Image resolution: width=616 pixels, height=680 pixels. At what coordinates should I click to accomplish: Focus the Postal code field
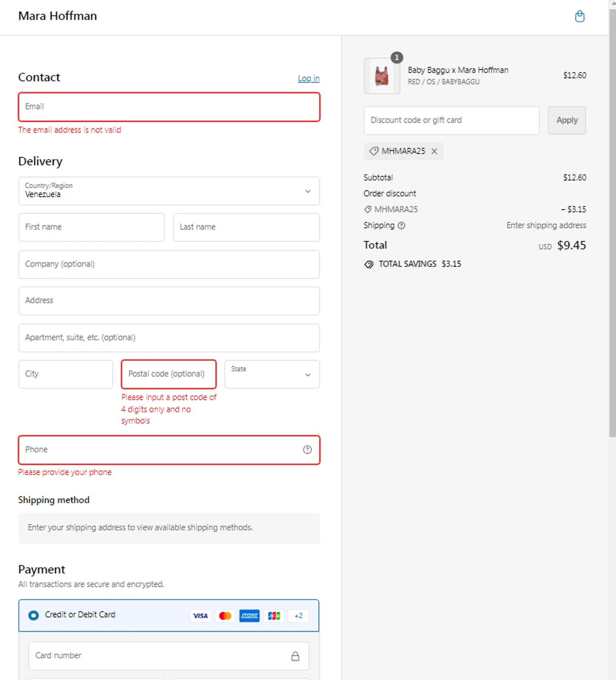[169, 374]
